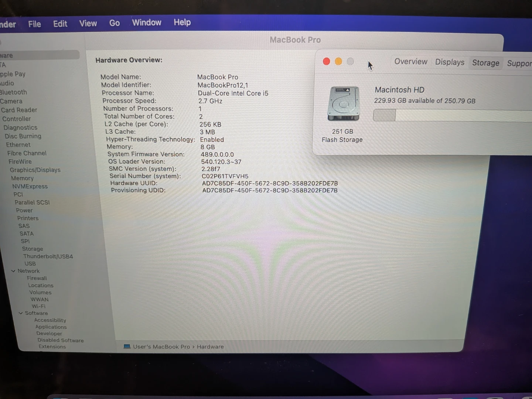Select Parallel SCSI in the sidebar

pyautogui.click(x=32, y=202)
